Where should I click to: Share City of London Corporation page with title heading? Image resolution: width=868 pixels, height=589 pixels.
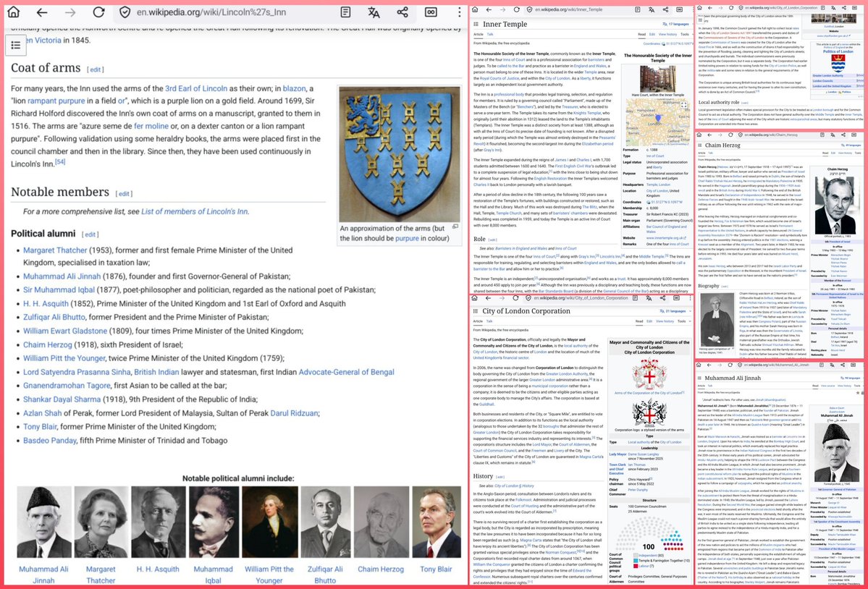click(x=662, y=297)
